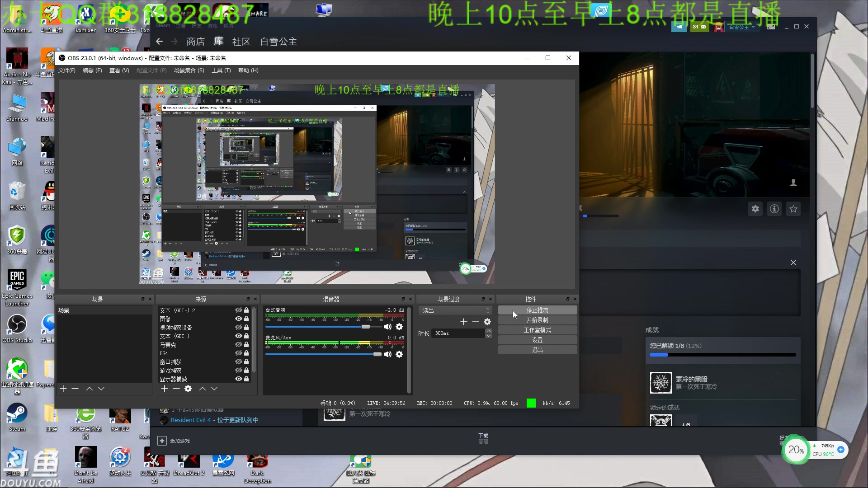
Task: Move scene down with the down arrow in Scenes panel
Action: pos(101,389)
